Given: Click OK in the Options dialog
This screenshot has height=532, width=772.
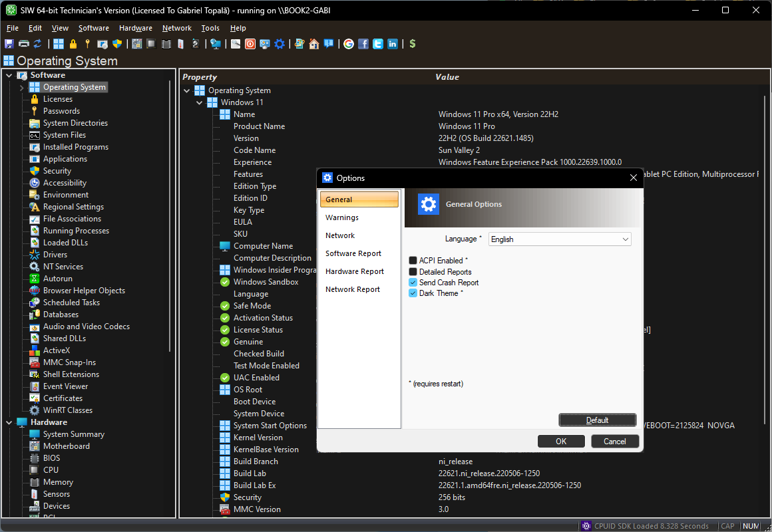Looking at the screenshot, I should [x=561, y=442].
